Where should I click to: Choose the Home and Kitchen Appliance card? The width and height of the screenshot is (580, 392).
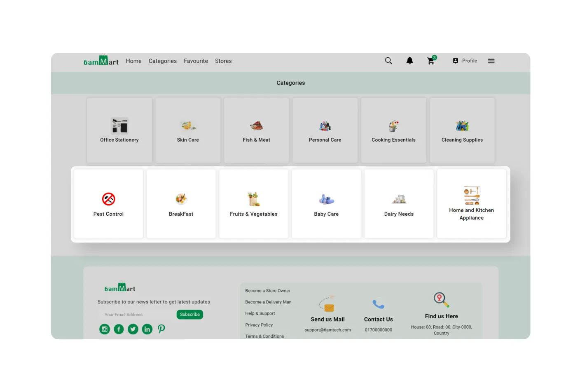pyautogui.click(x=471, y=204)
